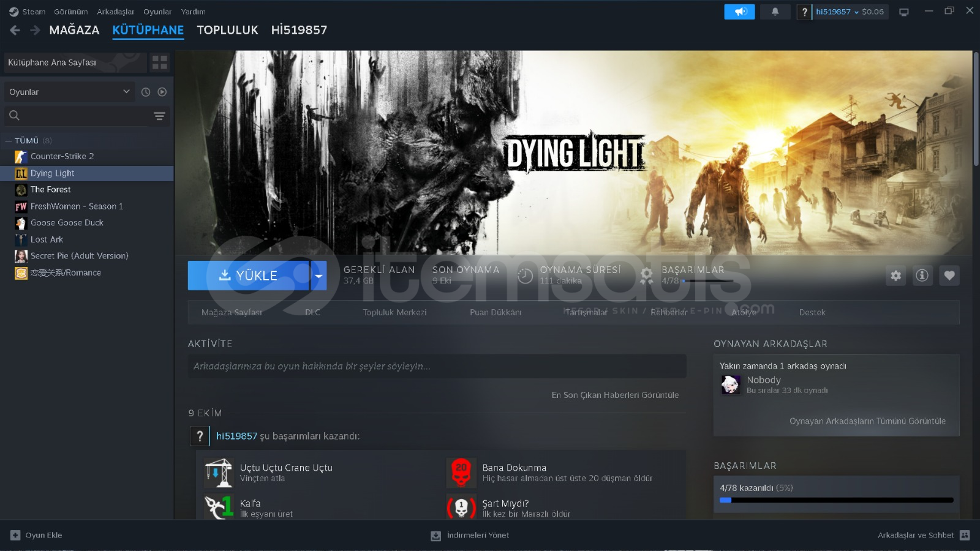This screenshot has height=551, width=980.
Task: Go to the MAĞAZA tab
Action: [74, 30]
